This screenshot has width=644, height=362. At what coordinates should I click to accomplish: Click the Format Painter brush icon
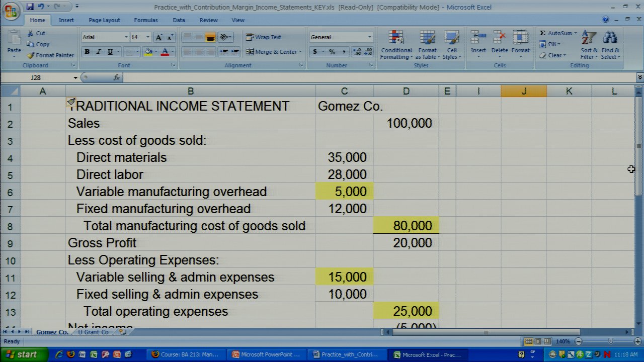[31, 55]
